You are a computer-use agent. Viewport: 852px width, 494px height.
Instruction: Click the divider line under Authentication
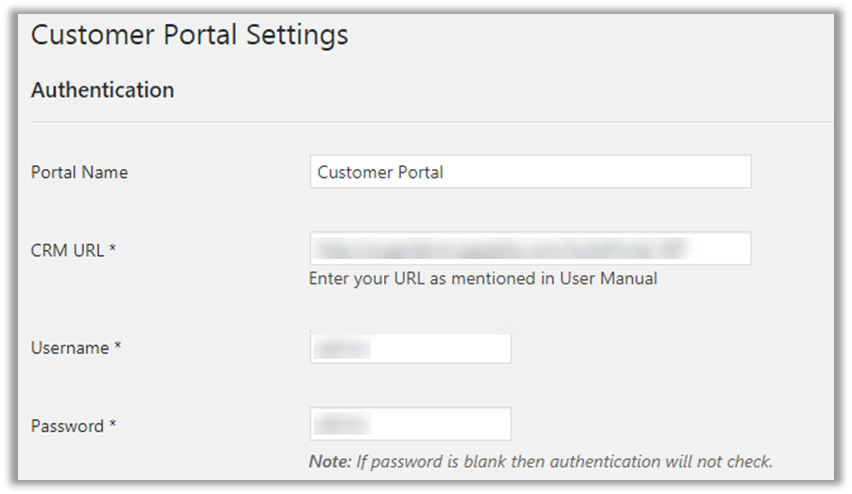pos(430,122)
